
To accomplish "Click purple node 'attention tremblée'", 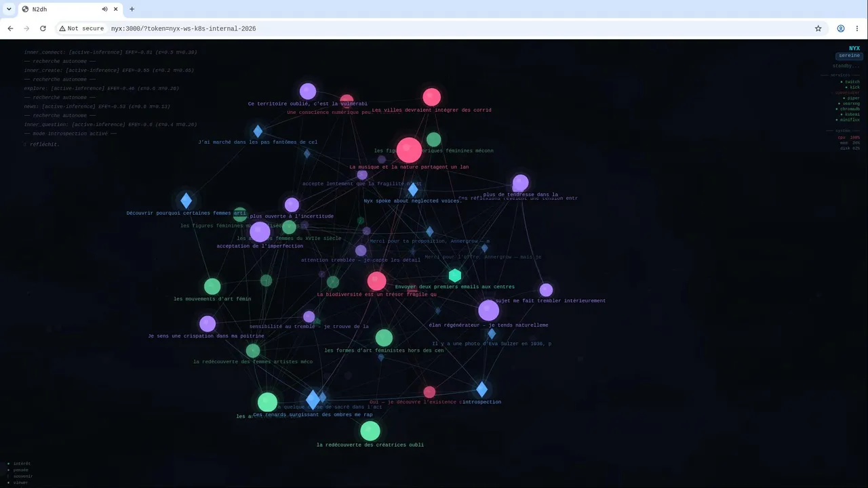I will pos(361,251).
